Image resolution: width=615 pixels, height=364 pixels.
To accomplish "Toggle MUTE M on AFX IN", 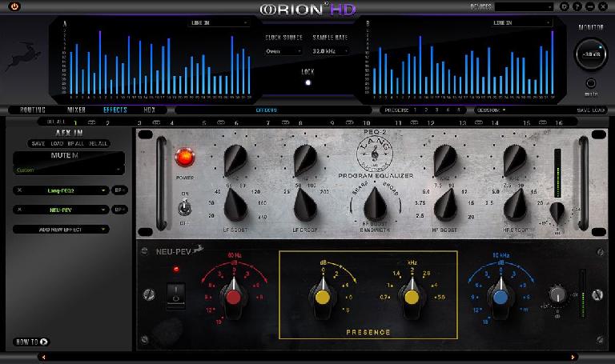I will pos(64,155).
